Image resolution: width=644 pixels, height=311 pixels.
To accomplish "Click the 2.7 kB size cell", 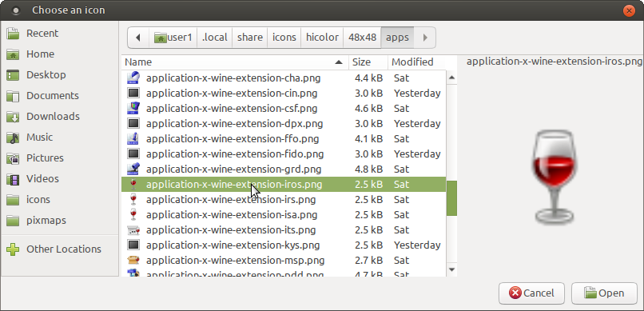I will 369,260.
